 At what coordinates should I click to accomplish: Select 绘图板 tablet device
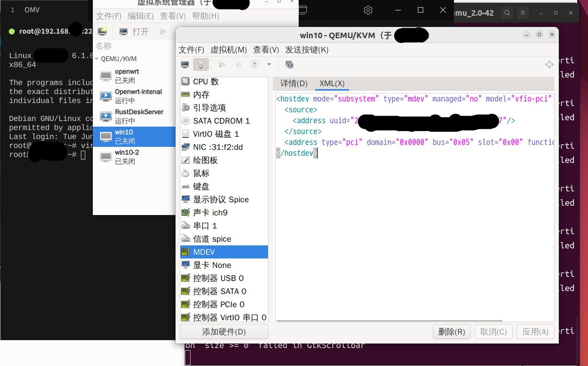[x=224, y=160]
